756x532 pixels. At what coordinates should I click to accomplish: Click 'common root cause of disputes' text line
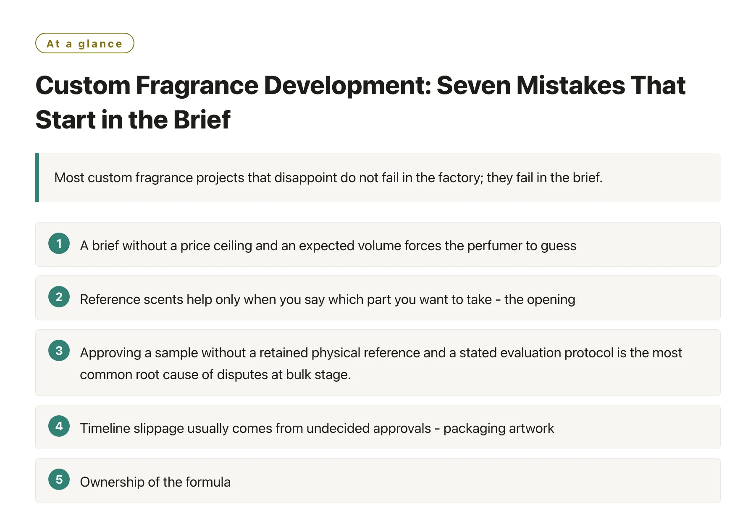(x=215, y=375)
